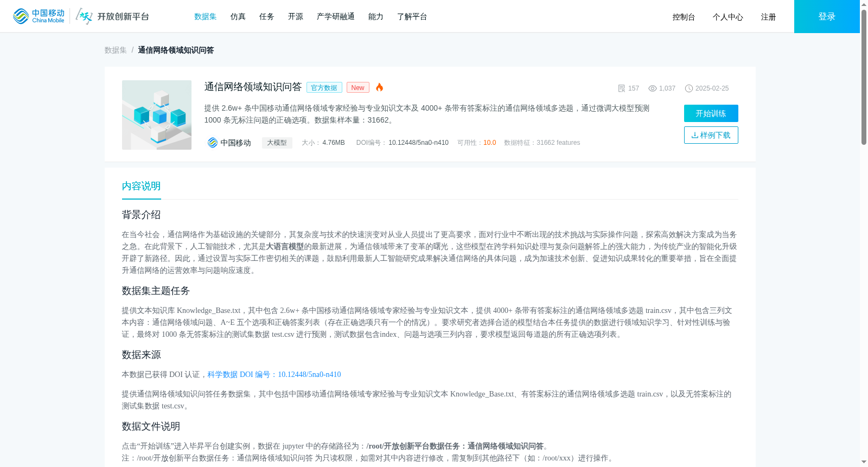Select the 内容说明 tab

pyautogui.click(x=141, y=186)
